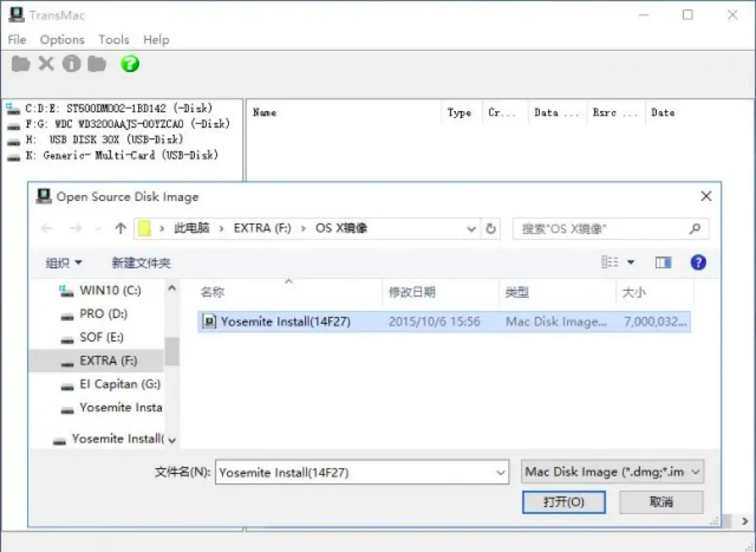Click the 2015/10/6 15:56 date cell

click(x=435, y=321)
